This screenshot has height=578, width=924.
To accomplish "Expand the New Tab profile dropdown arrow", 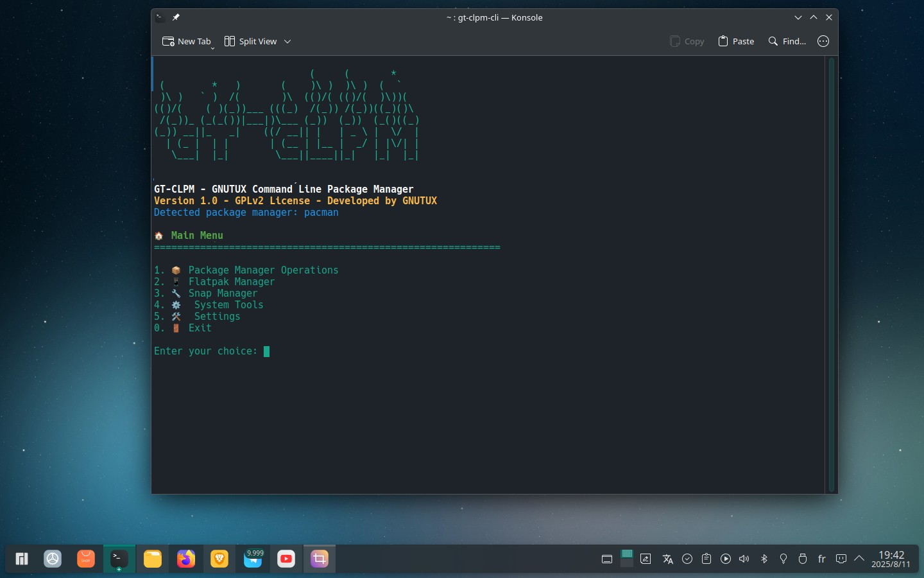I will (x=213, y=48).
